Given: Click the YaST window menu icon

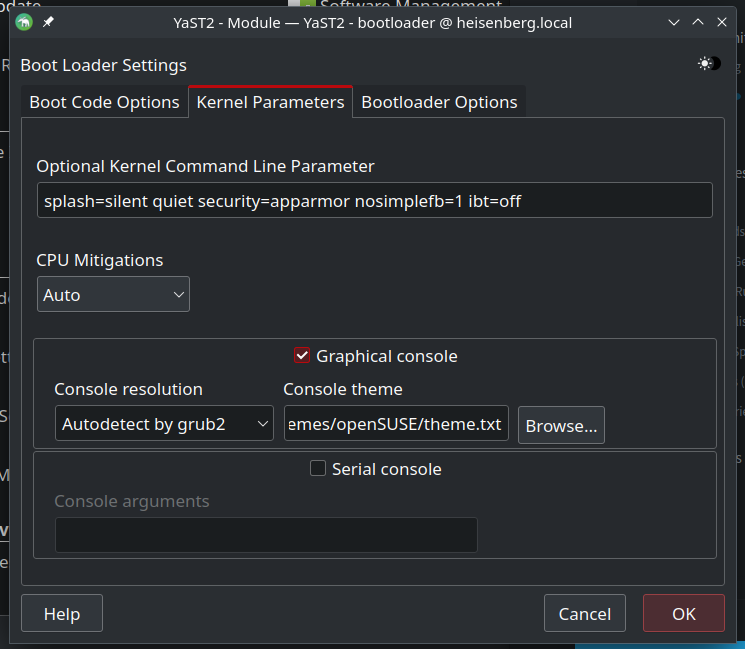Looking at the screenshot, I should click(24, 21).
